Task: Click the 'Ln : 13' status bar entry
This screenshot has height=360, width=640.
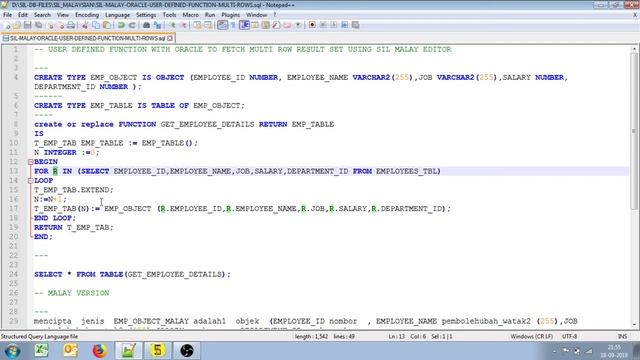Action: tap(396, 337)
